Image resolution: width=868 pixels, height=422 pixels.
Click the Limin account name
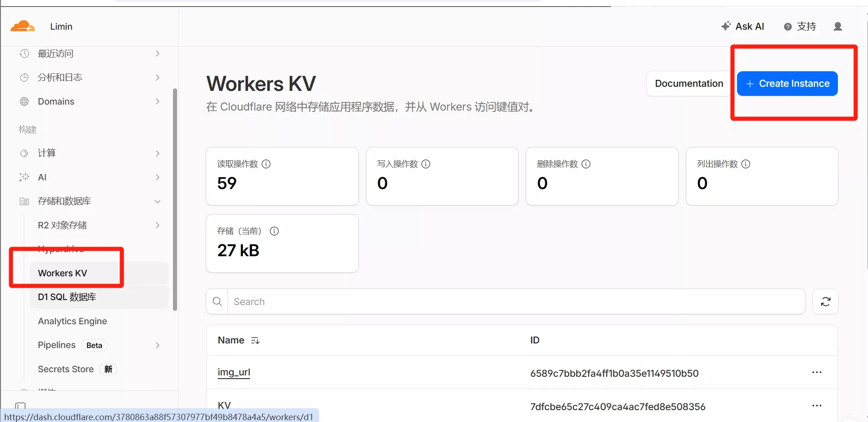tap(61, 26)
